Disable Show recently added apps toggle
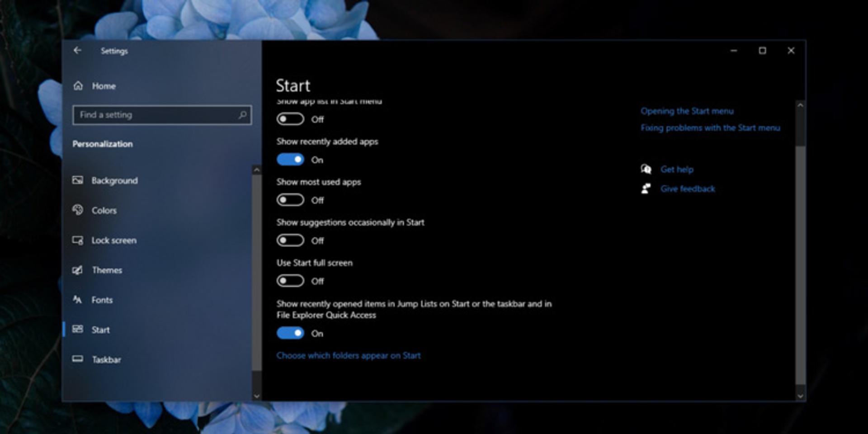 click(290, 160)
